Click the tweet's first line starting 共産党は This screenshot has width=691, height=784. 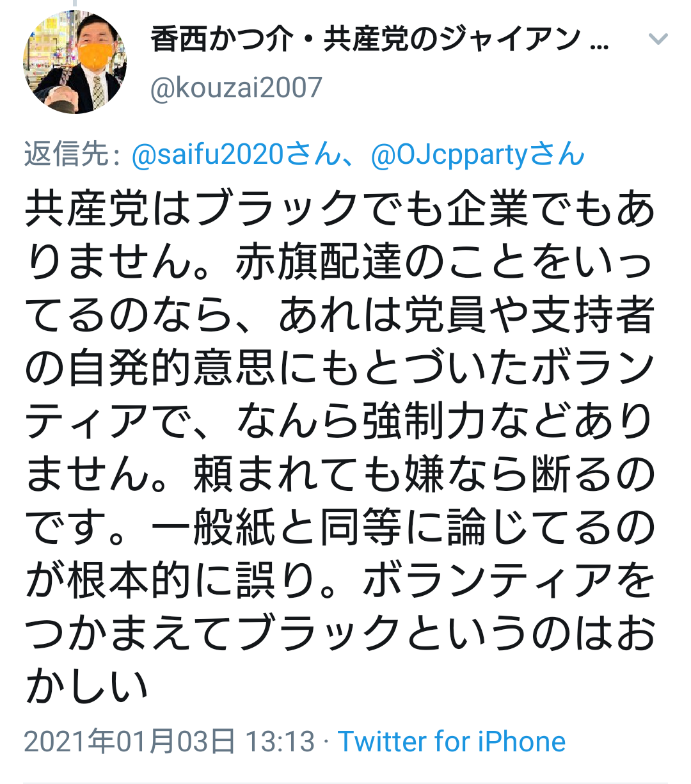click(x=340, y=209)
